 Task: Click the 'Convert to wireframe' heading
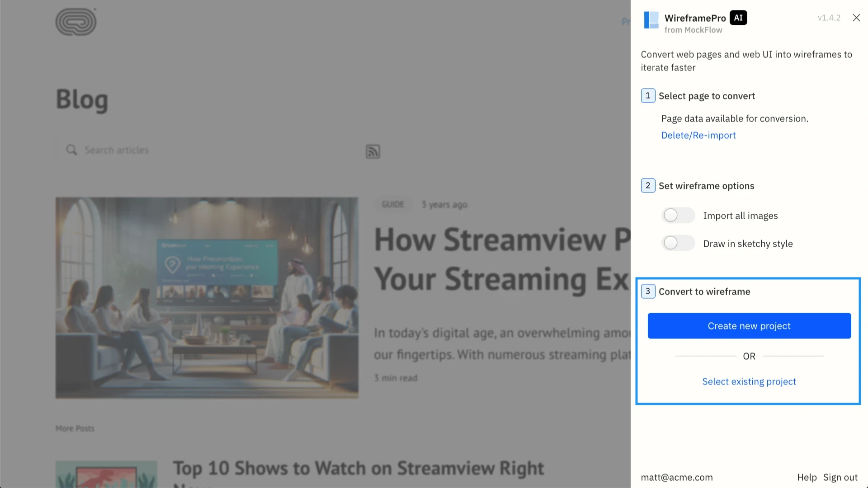[x=704, y=291]
